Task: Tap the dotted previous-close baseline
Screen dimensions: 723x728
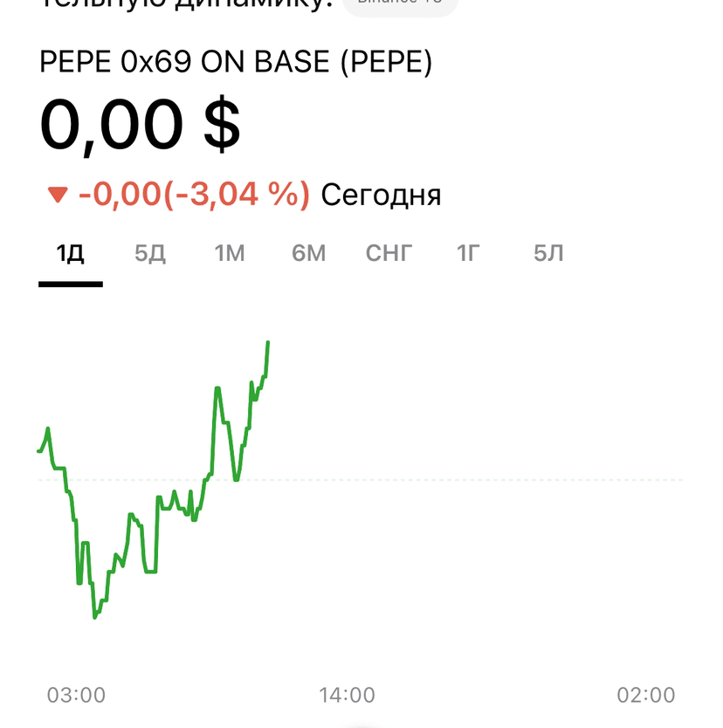Action: (x=480, y=479)
